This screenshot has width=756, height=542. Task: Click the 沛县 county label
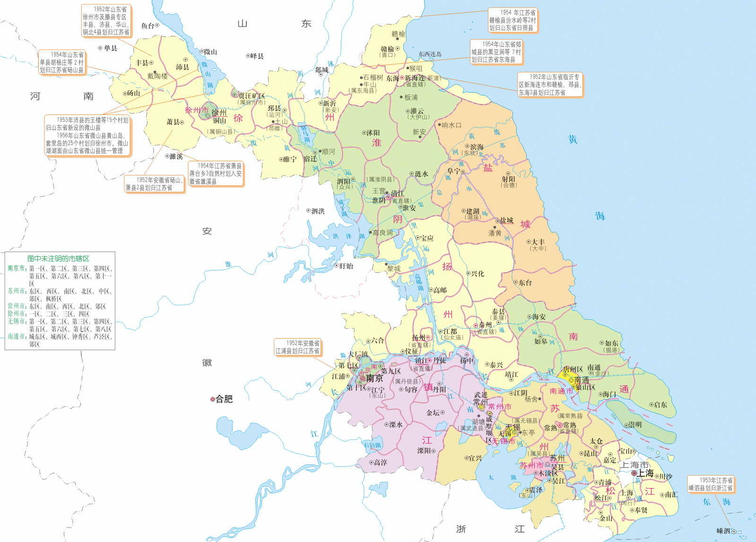[182, 67]
